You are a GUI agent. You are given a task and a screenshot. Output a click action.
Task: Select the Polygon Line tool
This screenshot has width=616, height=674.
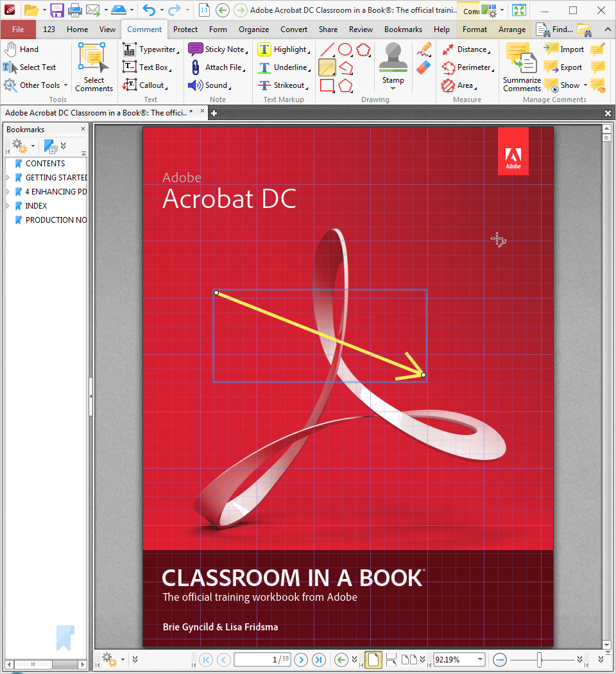[x=346, y=68]
